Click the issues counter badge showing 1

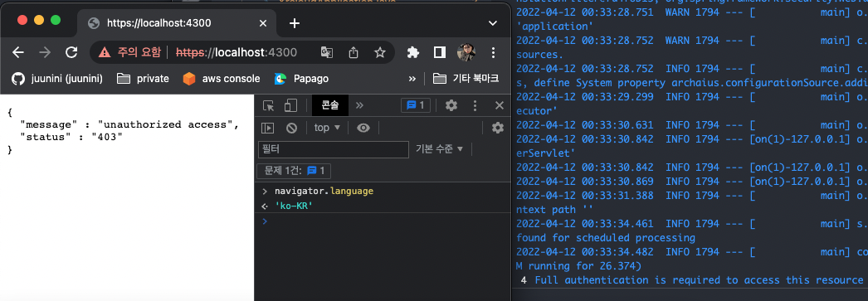click(x=415, y=105)
